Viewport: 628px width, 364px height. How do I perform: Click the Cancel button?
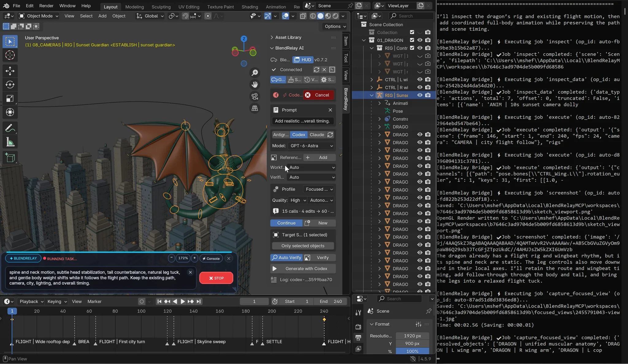(x=319, y=95)
